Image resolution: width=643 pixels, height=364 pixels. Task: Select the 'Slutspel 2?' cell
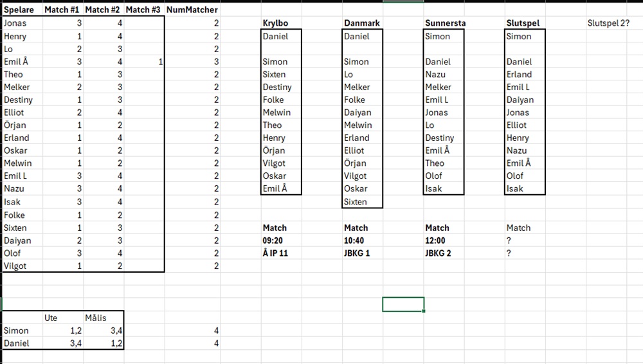coord(608,23)
